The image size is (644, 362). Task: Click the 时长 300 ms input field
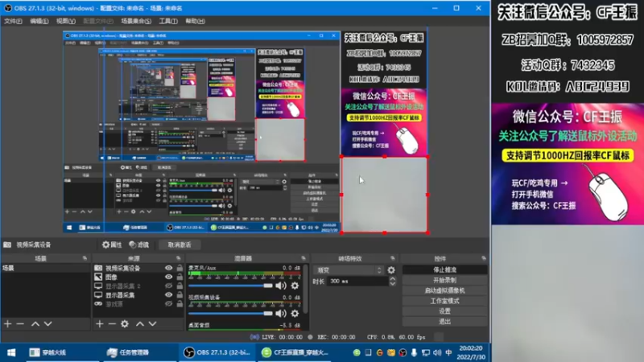[x=357, y=281]
